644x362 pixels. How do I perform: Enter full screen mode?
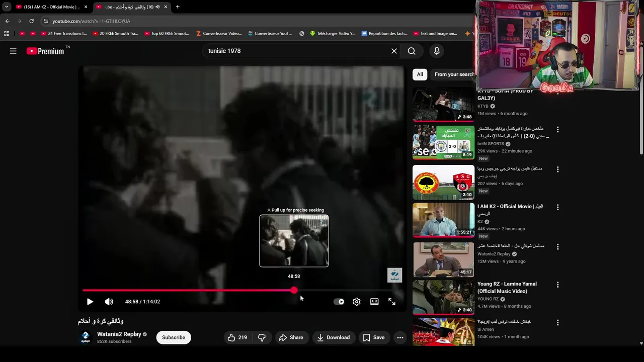point(392,302)
